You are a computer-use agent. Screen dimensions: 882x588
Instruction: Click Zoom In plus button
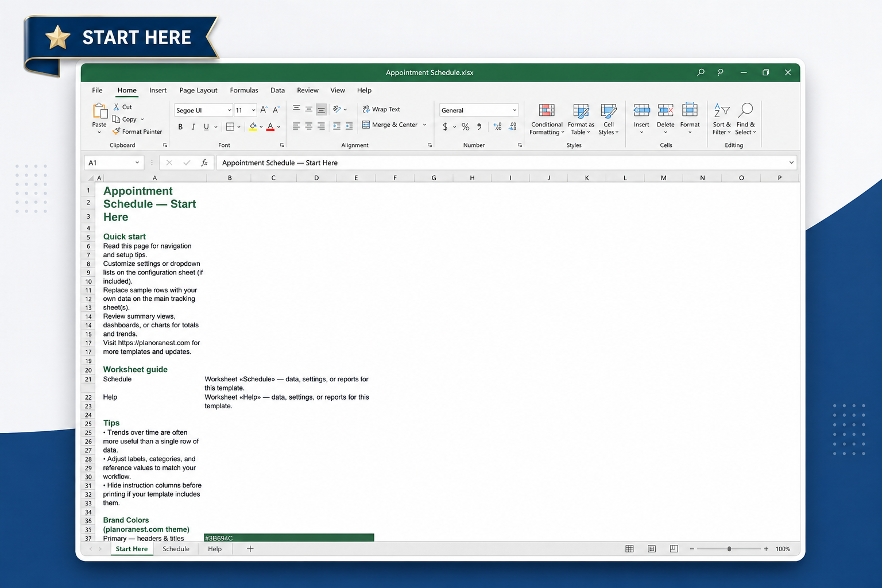click(766, 549)
